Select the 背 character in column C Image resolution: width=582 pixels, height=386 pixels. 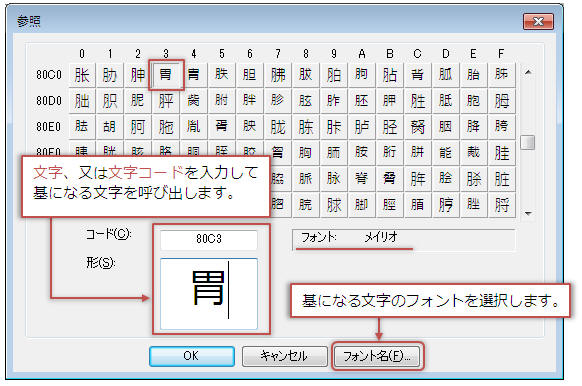click(418, 75)
